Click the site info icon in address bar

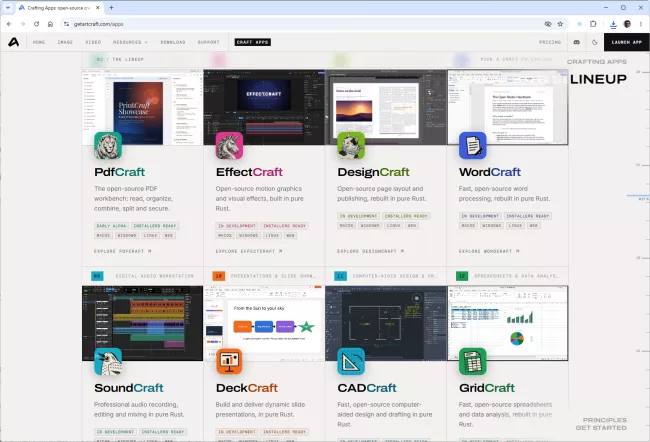[66, 24]
